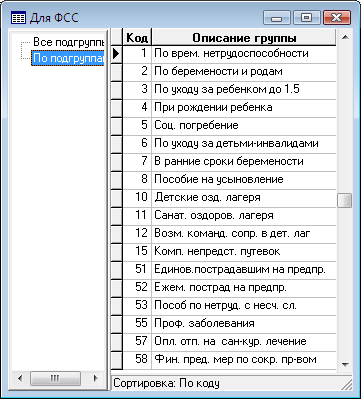Click the vertical scrollbar up arrow
The image size is (361, 400).
click(x=345, y=37)
